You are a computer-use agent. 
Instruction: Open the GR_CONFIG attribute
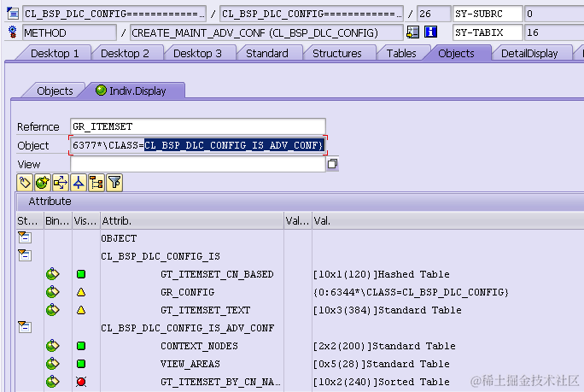[x=187, y=292]
